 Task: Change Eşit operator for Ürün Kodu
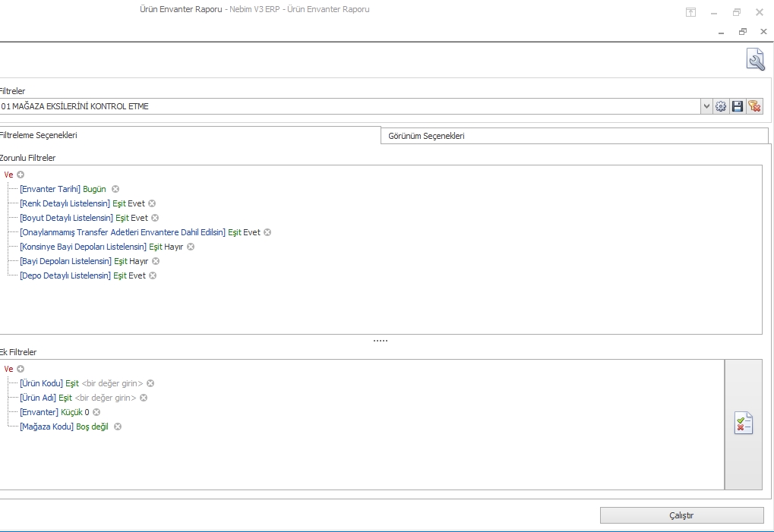coord(72,383)
